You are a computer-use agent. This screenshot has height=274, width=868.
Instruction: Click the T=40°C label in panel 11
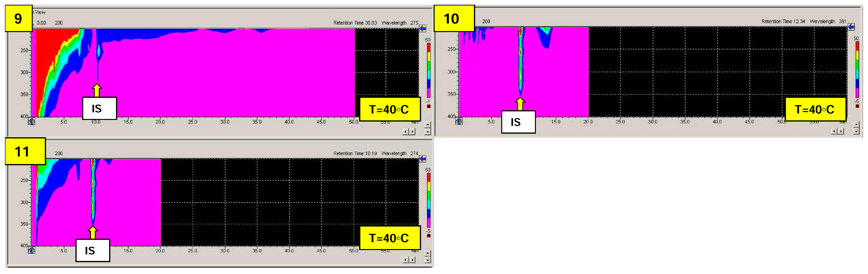click(x=389, y=238)
